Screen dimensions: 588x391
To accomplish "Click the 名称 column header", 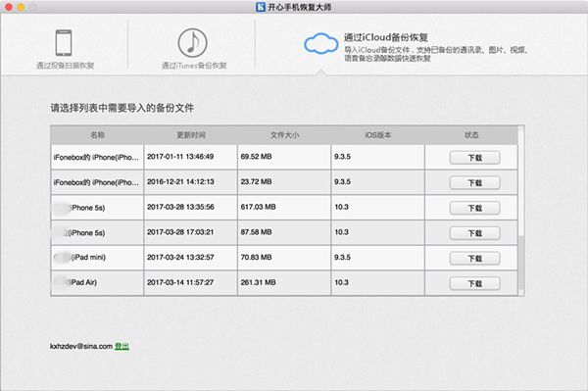I will (x=97, y=135).
